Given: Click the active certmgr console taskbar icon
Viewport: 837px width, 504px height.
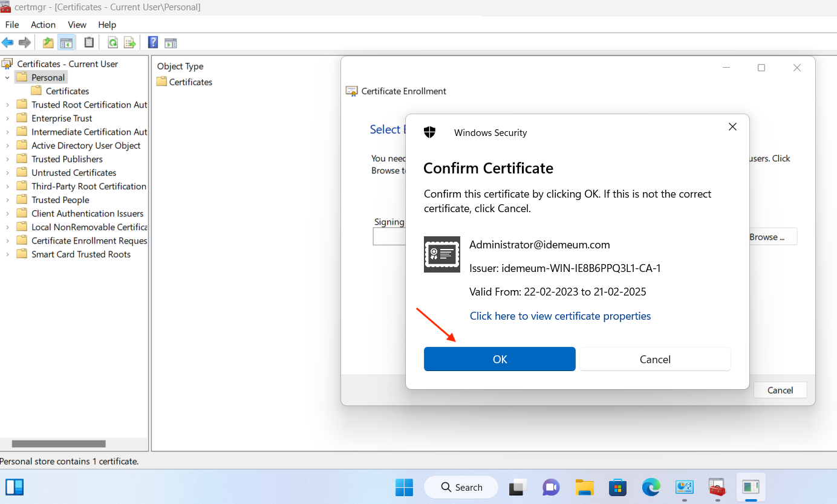Looking at the screenshot, I should pos(751,487).
